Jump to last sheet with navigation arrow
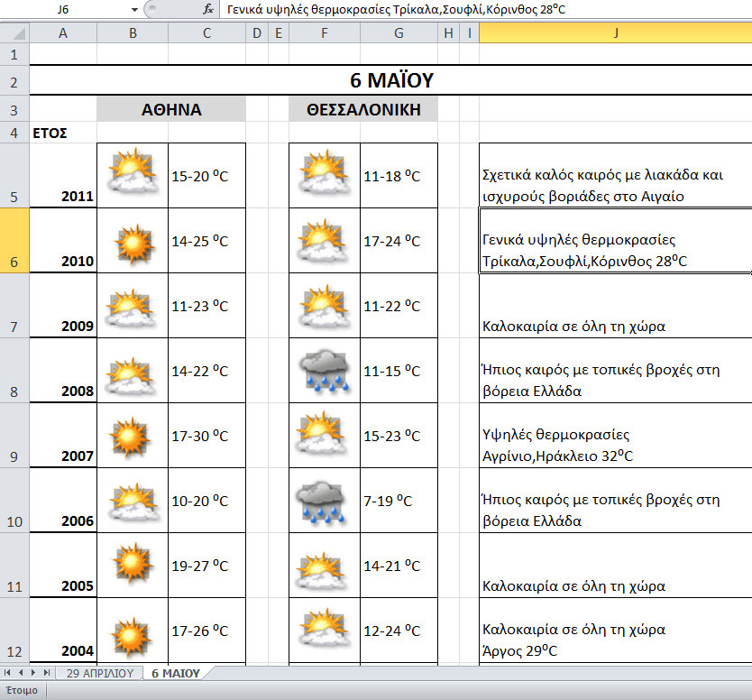The image size is (752, 700). coord(47,673)
